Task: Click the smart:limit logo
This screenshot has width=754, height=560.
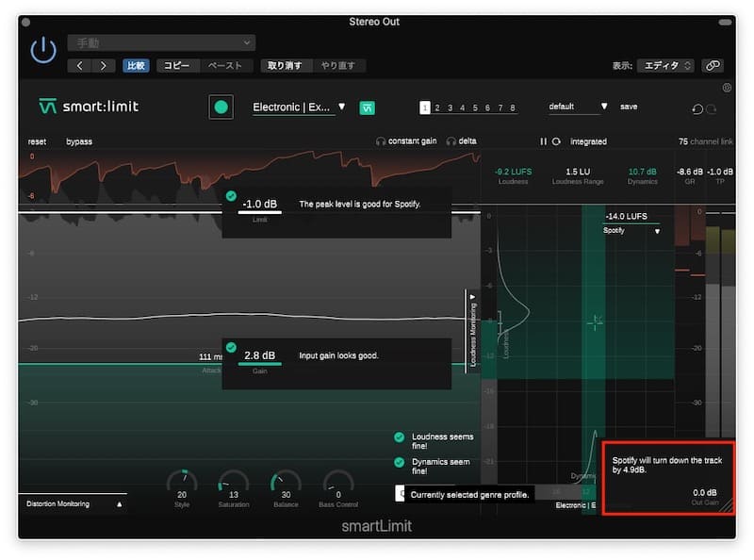Action: (x=89, y=106)
